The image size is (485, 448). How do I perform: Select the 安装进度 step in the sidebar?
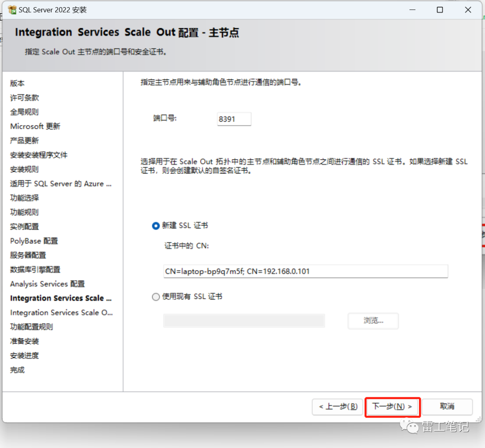coord(24,355)
